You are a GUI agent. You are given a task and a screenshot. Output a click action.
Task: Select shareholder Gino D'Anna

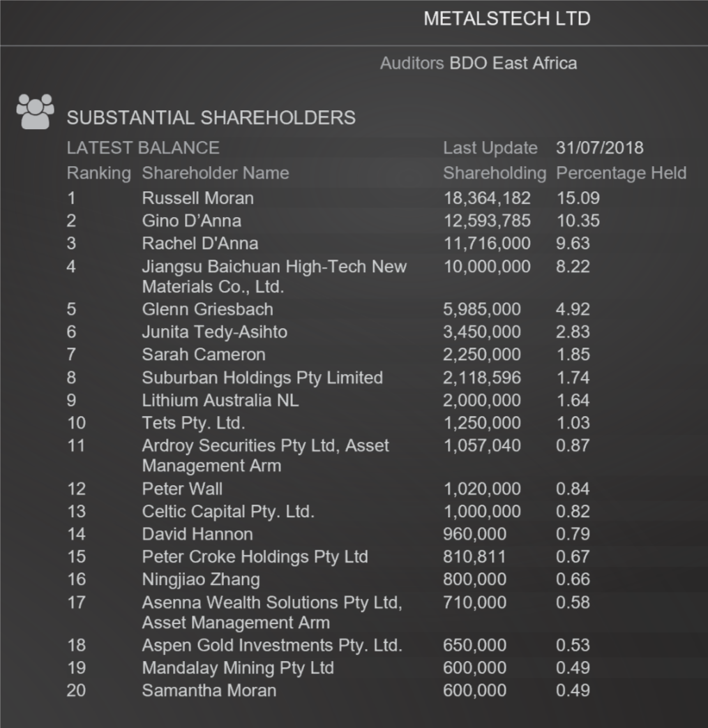192,221
